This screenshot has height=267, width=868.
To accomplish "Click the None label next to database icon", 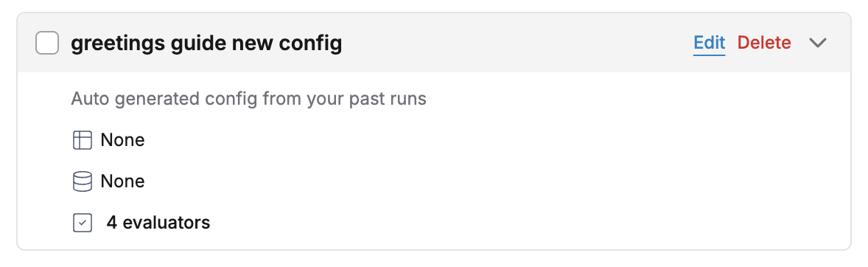I will 122,181.
